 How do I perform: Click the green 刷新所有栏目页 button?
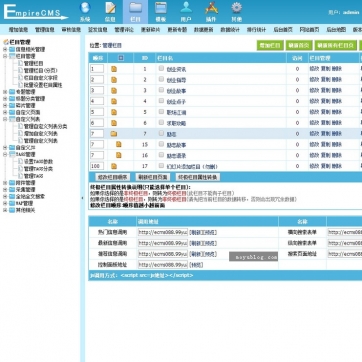click(336, 45)
